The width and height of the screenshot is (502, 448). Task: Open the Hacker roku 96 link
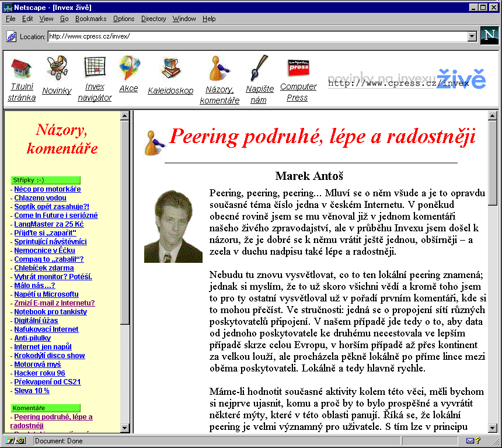pos(40,373)
